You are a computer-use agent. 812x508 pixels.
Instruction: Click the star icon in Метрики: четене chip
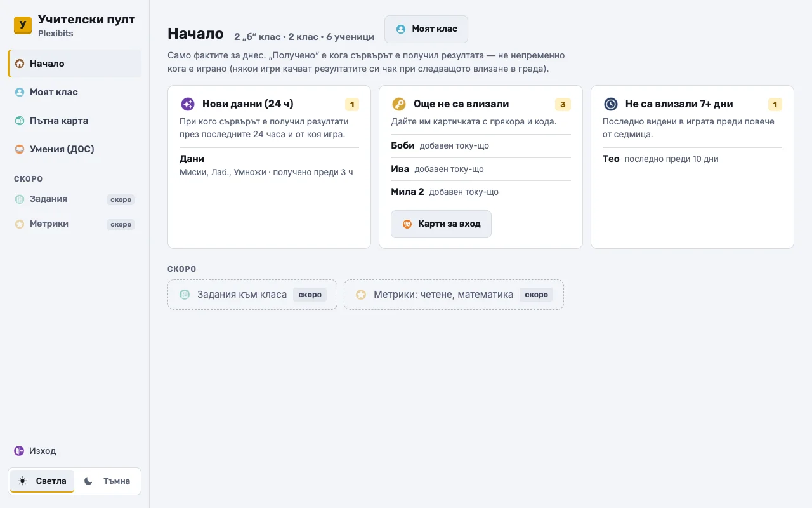coord(361,295)
